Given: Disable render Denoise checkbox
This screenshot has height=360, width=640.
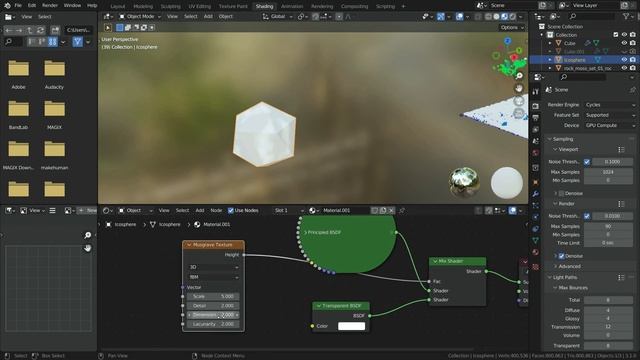Looking at the screenshot, I should click(561, 256).
